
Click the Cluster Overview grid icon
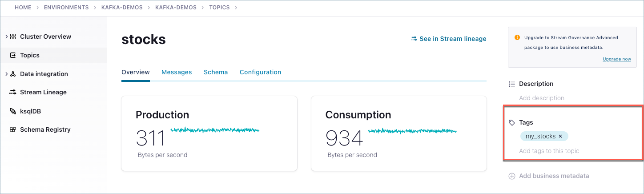[13, 36]
